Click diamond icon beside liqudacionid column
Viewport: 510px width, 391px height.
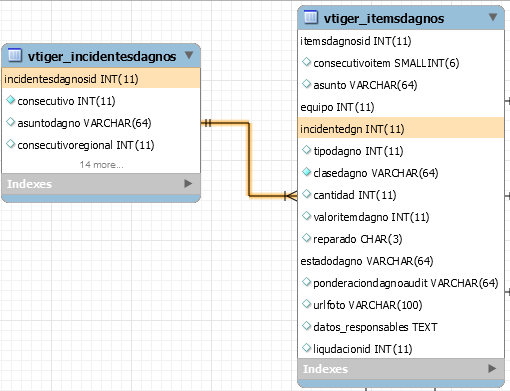(306, 348)
